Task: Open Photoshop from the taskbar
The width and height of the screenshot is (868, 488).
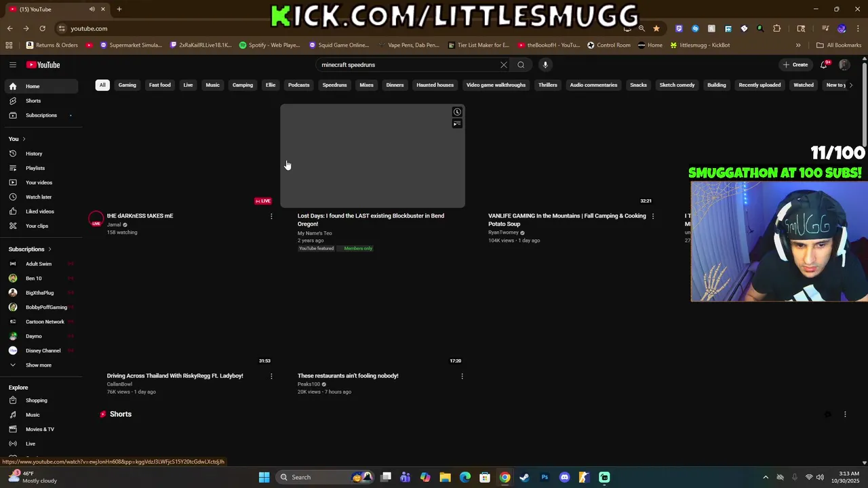Action: (545, 477)
